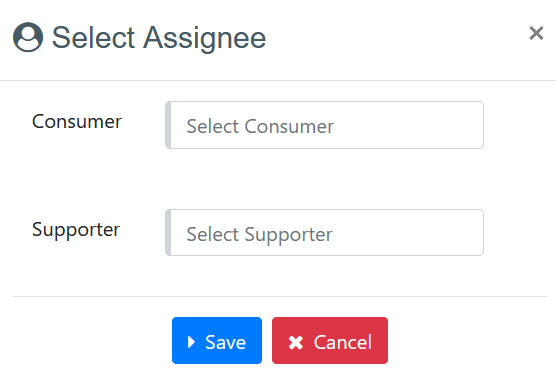Click the gray left edge of Consumer field
Screen dimensions: 556x391
(x=168, y=125)
